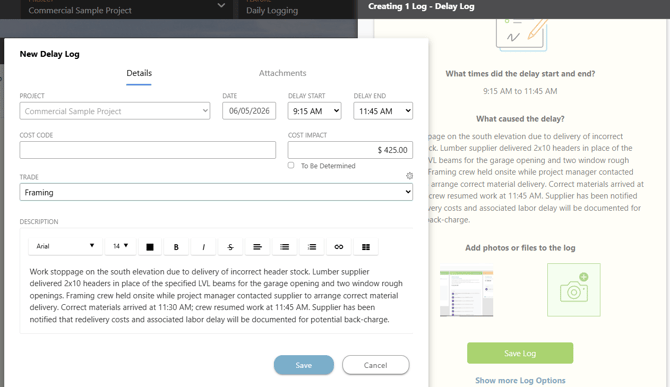Click 'Add photos or files to the log' text
Image resolution: width=670 pixels, height=387 pixels.
pos(520,248)
